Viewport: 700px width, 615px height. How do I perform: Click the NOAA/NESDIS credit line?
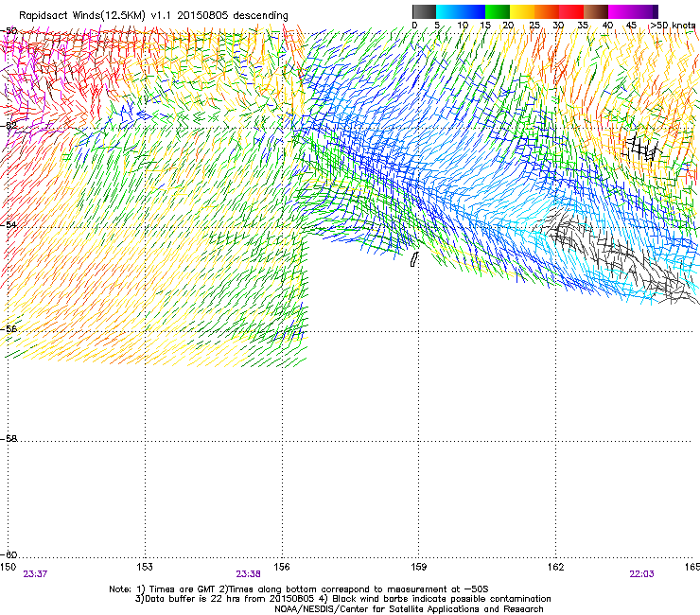409,609
